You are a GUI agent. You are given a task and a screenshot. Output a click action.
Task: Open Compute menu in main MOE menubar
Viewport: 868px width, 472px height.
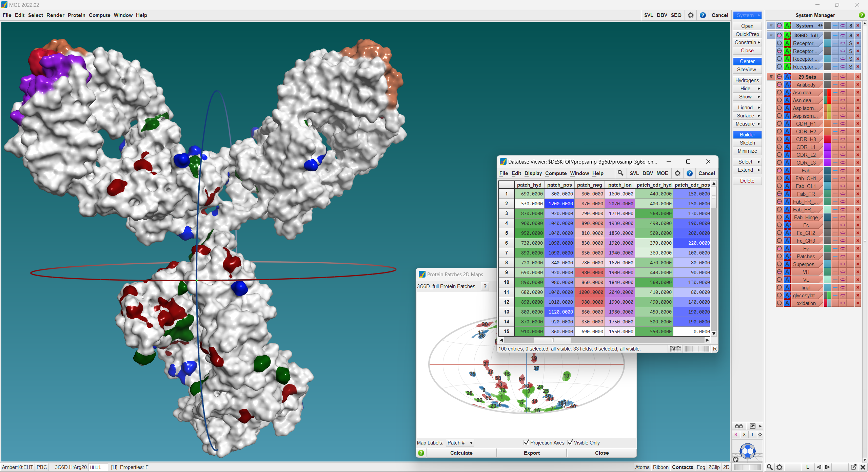click(99, 15)
